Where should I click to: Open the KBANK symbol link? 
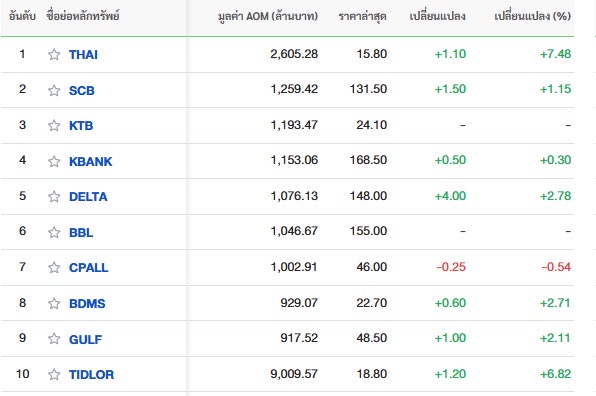pos(90,162)
